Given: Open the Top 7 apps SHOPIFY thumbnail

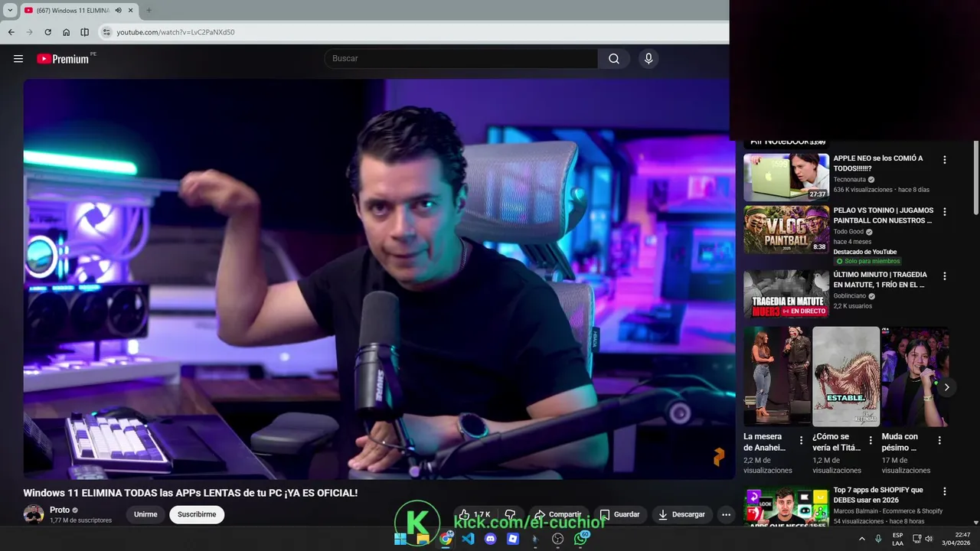Looking at the screenshot, I should (786, 506).
